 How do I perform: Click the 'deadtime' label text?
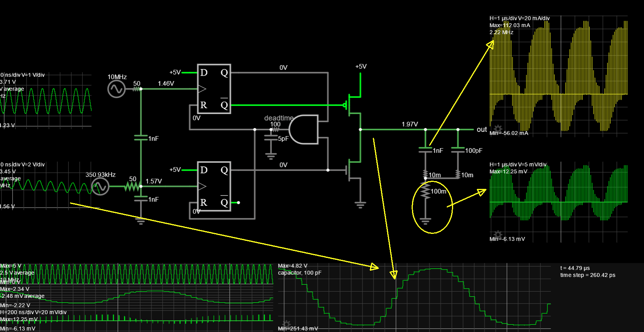[x=279, y=118]
